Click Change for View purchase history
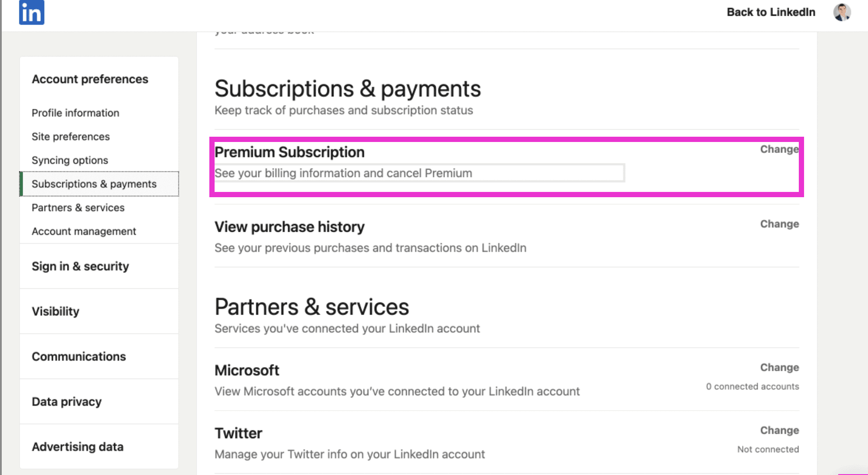Screen dimensions: 868x475 (779, 224)
